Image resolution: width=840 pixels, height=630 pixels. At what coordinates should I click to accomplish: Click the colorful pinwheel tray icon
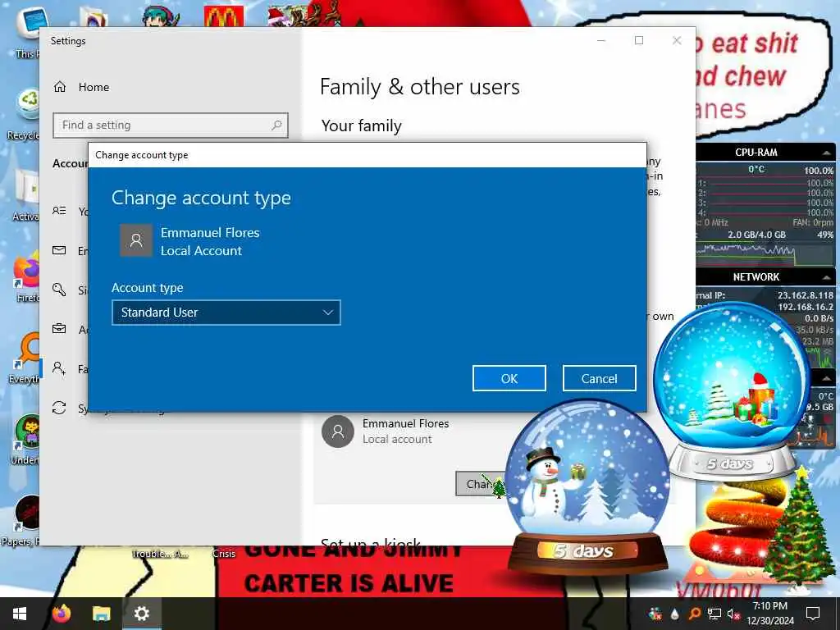[655, 614]
